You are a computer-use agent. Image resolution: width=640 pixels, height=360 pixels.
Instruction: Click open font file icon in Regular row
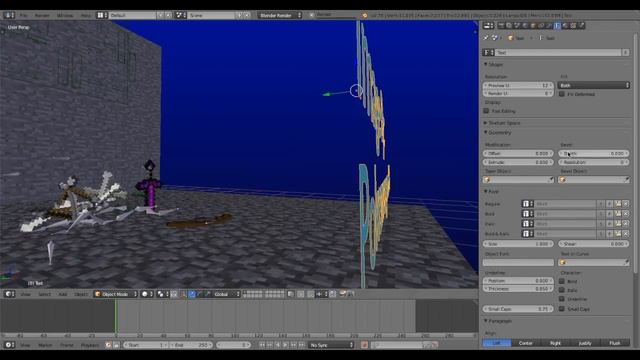618,204
